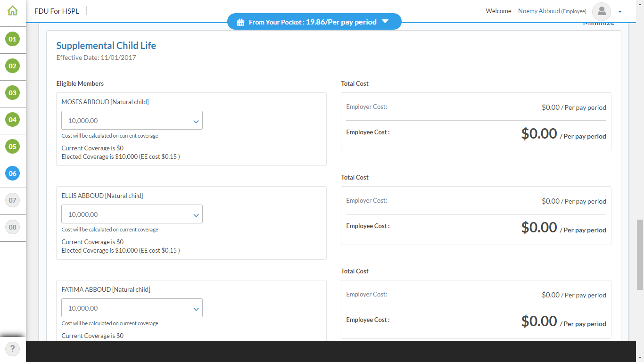This screenshot has height=362, width=644.
Task: Click the Noemy Abboud user name
Action: coord(539,11)
